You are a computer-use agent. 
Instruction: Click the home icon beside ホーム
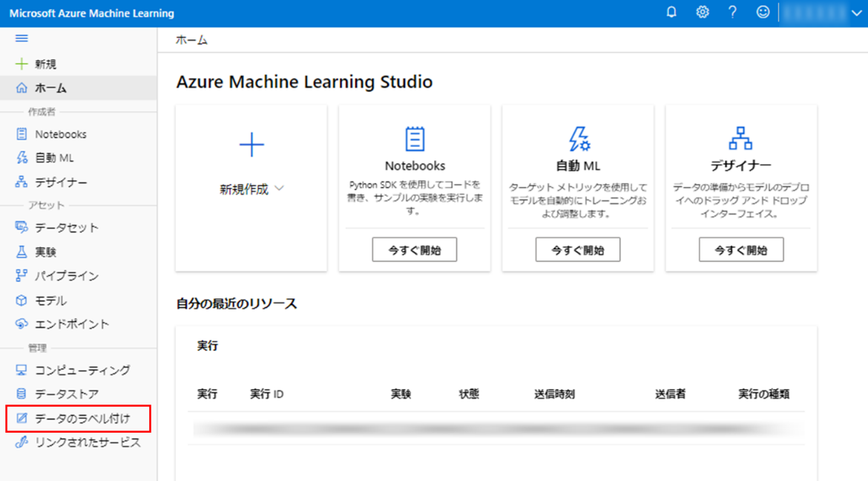pyautogui.click(x=22, y=88)
